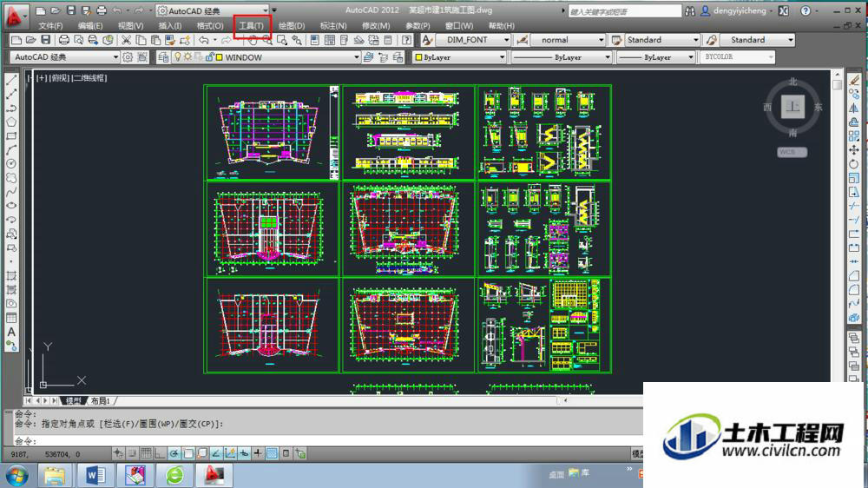The height and width of the screenshot is (488, 868).
Task: Toggle Object Snap in status bar
Action: [188, 453]
